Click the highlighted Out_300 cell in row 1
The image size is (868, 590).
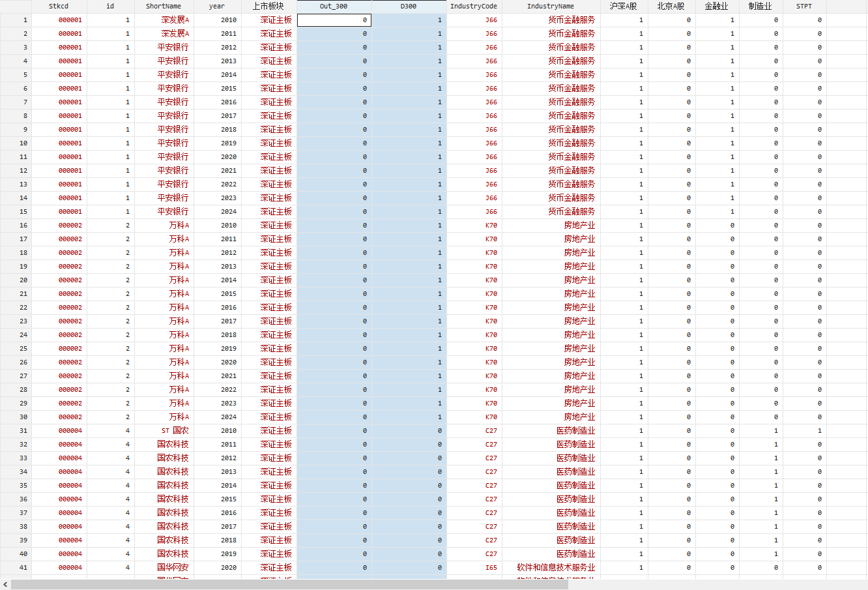click(334, 20)
